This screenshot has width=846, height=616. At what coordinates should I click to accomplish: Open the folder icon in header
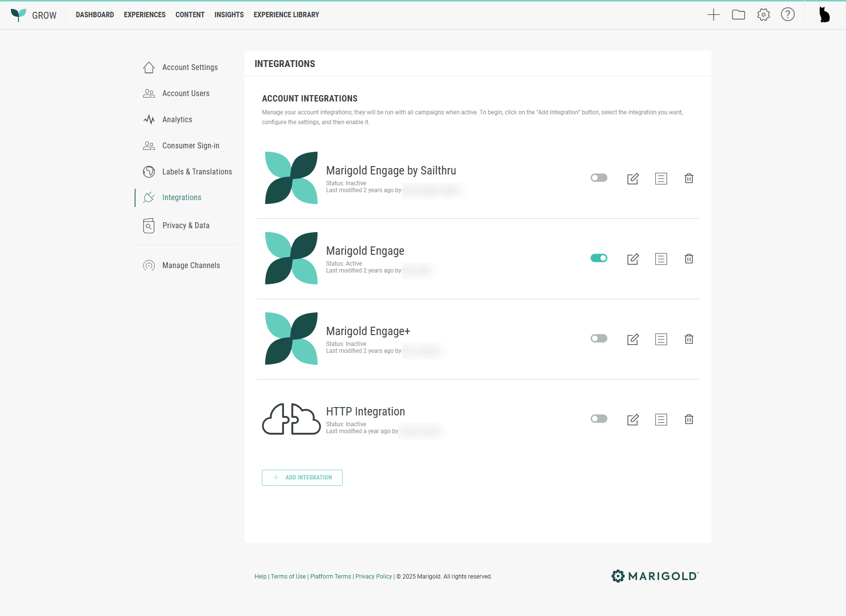(x=738, y=15)
